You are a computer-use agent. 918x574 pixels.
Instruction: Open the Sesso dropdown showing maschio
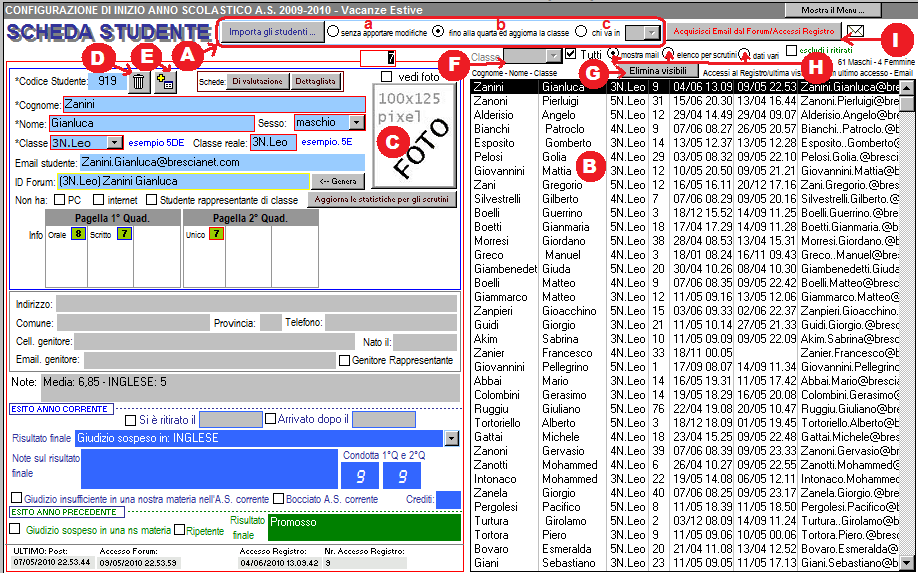click(x=357, y=123)
